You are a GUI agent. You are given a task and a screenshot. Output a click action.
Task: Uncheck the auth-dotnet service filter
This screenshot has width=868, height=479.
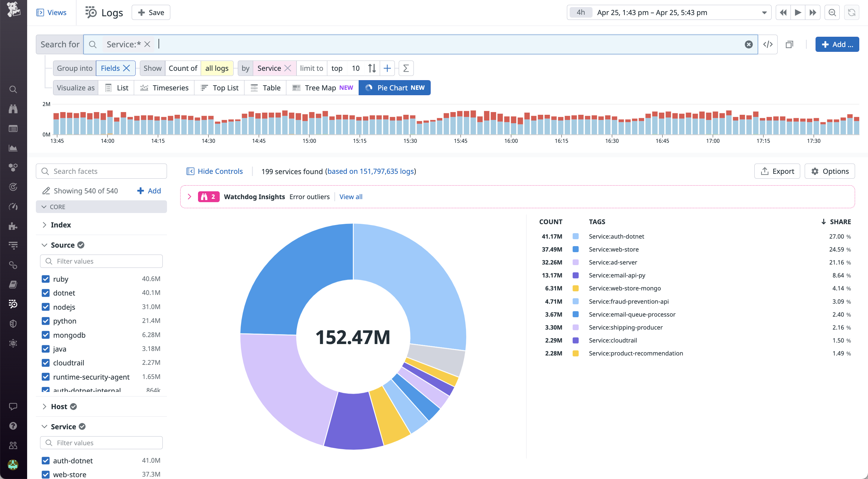click(46, 461)
